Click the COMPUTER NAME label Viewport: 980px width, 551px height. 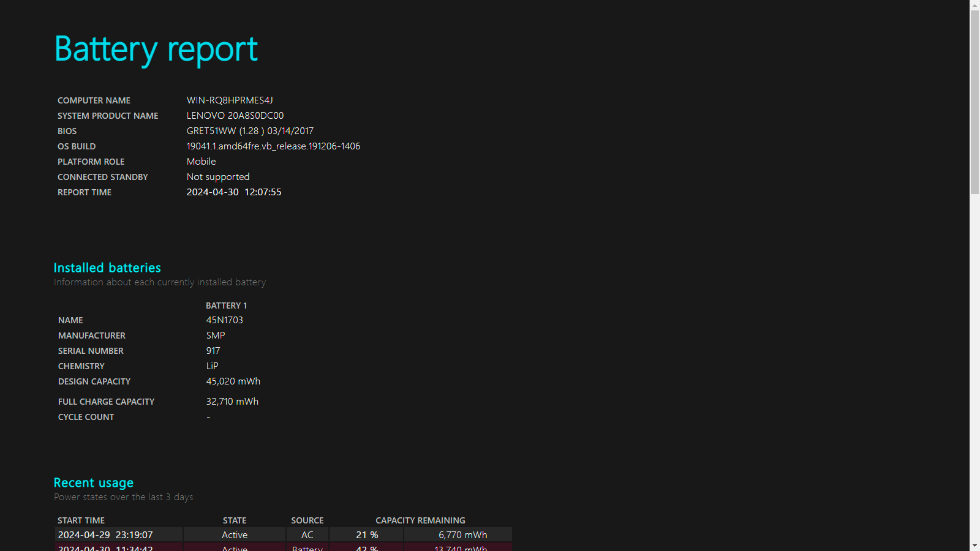tap(94, 100)
